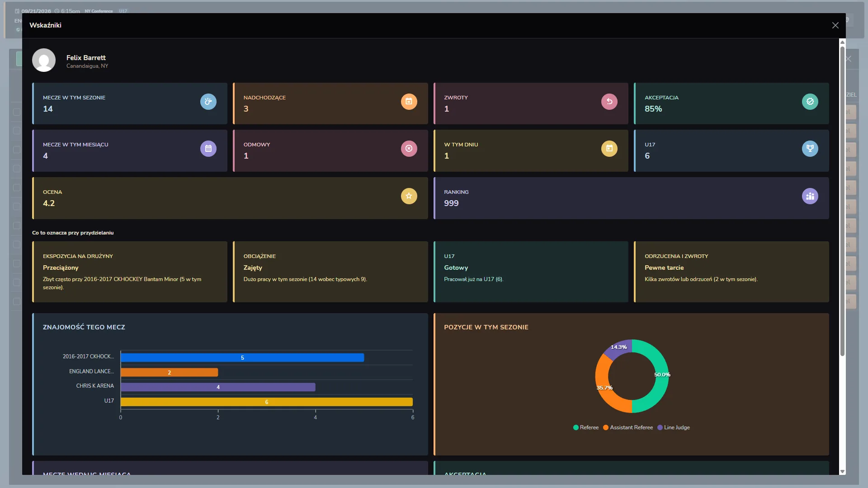Click the Mecze w tym sezonie clap icon

(208, 102)
